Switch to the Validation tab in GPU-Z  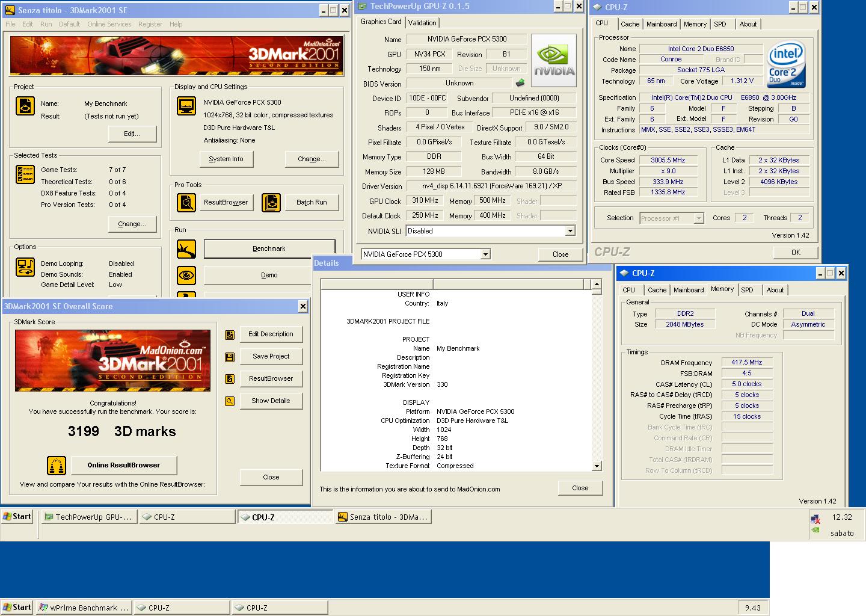(x=422, y=23)
